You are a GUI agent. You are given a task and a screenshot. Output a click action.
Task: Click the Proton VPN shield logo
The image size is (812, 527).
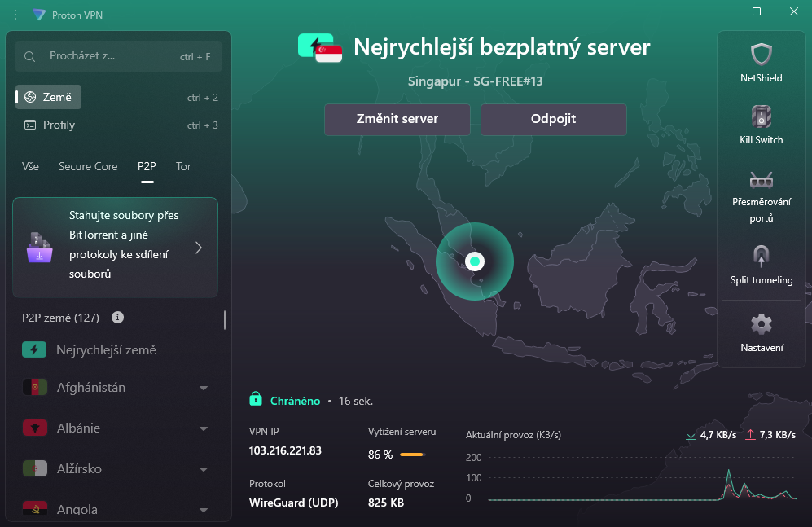(x=35, y=14)
